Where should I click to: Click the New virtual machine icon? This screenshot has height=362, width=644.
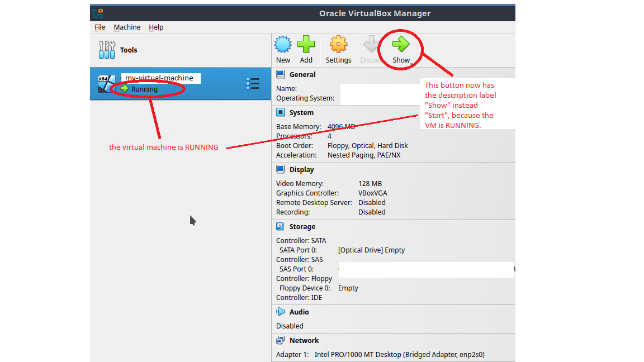282,44
